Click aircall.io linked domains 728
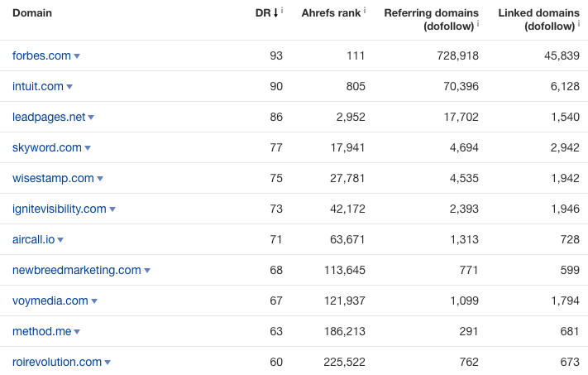Viewport: 588px width, 375px height. pos(570,239)
